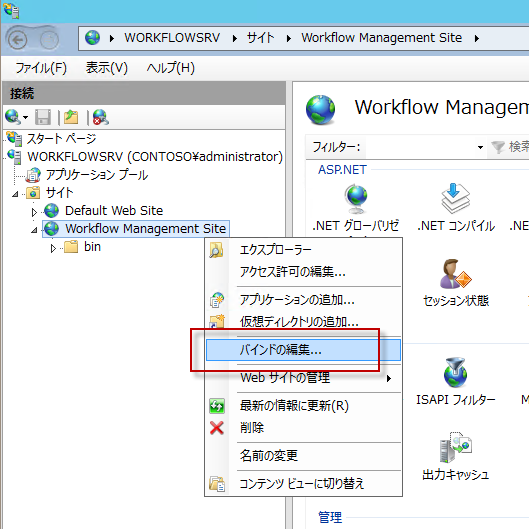Click the green refresh icon in context menu
This screenshot has height=529, width=529.
pos(217,406)
